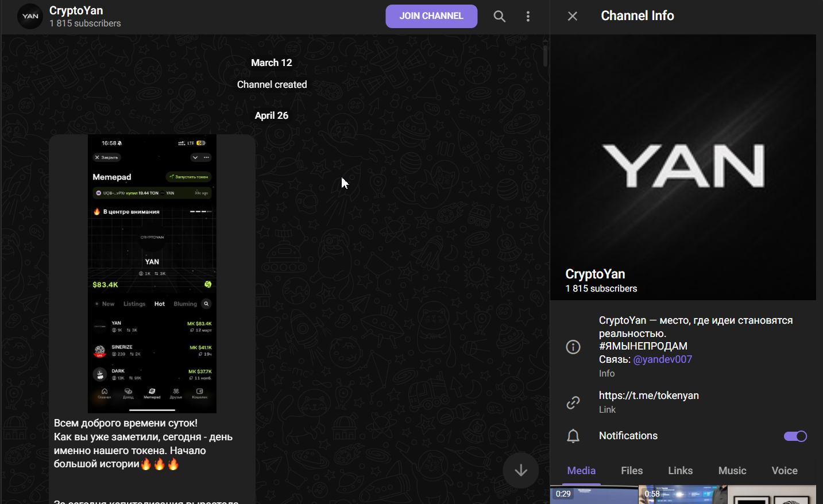Click the April 26 date label
Viewport: 823px width, 504px height.
coord(272,115)
